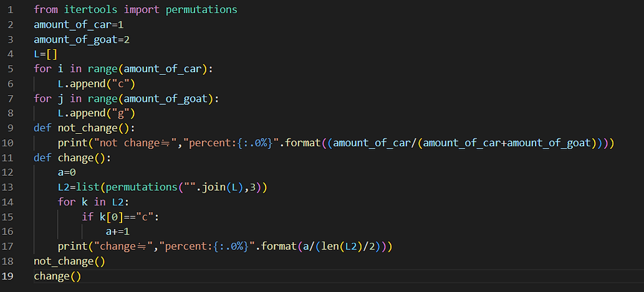Viewport: 644px width, 292px height.
Task: Click 'L2=list' on line 13
Action: (78, 187)
